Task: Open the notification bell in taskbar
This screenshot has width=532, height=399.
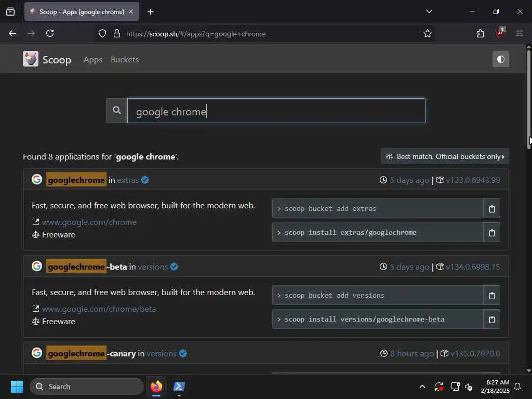Action: click(517, 387)
